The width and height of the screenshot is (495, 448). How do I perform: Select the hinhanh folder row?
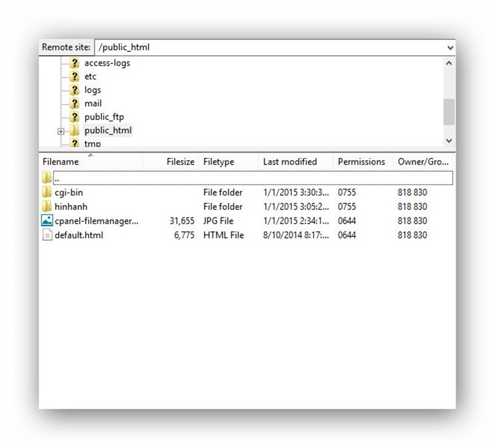coord(247,206)
